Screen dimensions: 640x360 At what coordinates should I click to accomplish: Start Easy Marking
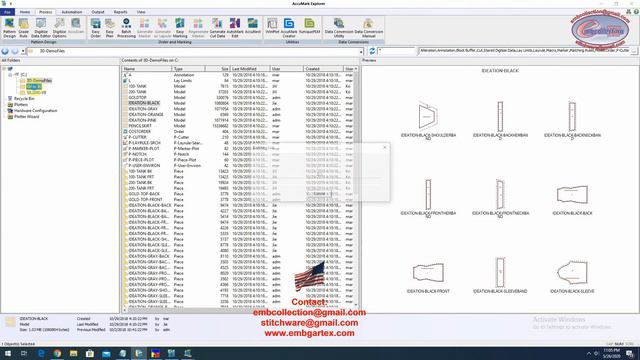(180, 28)
